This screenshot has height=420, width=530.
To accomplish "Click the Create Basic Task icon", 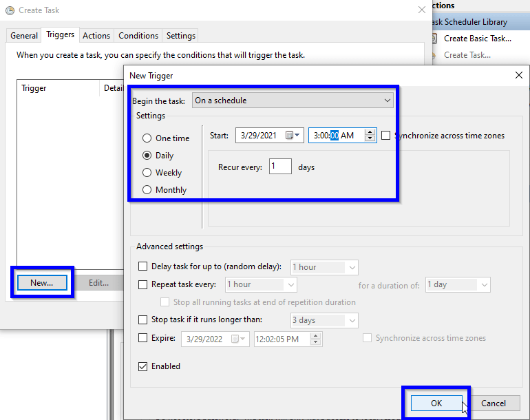I will coord(435,39).
